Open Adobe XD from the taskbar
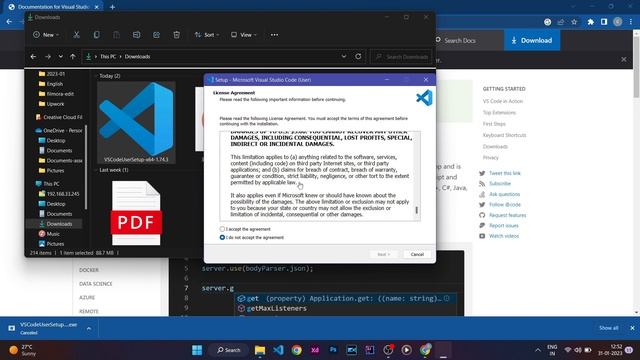 pos(315,350)
